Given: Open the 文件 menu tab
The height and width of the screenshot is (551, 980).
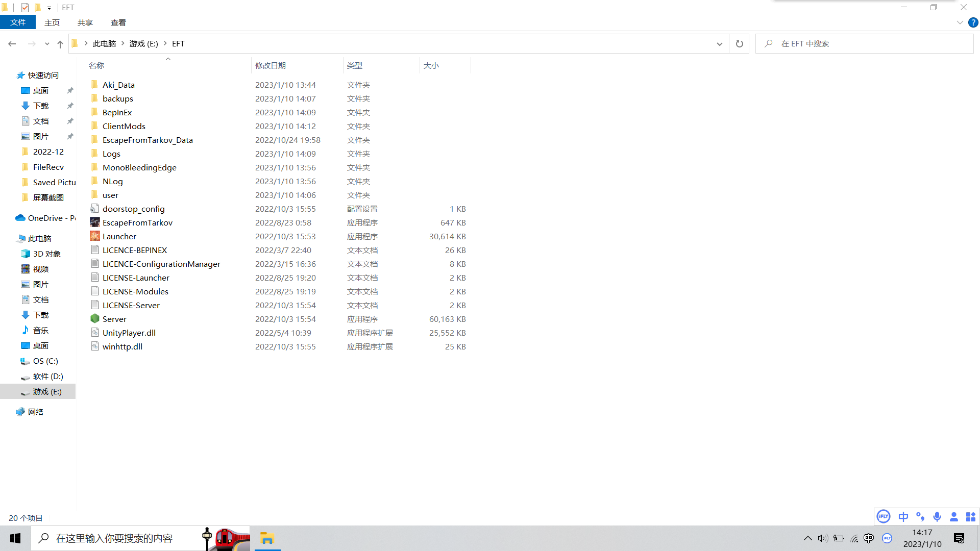Looking at the screenshot, I should coord(18,22).
